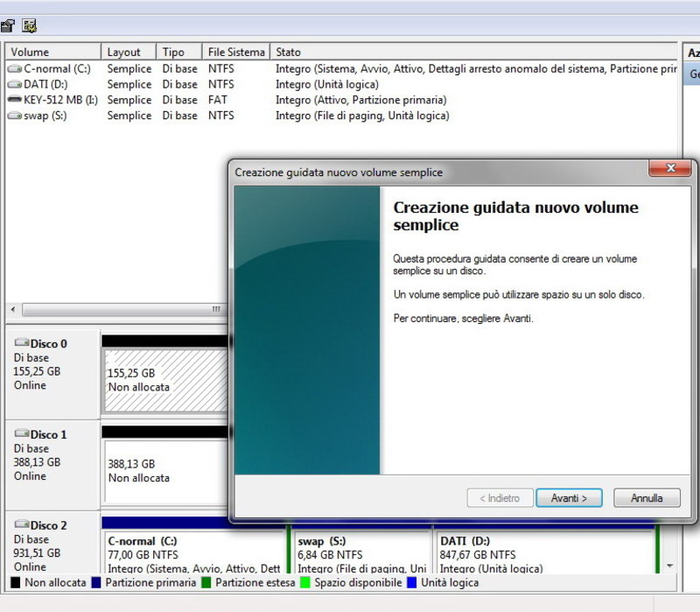Click the Annulla button
The image size is (700, 612).
(647, 497)
